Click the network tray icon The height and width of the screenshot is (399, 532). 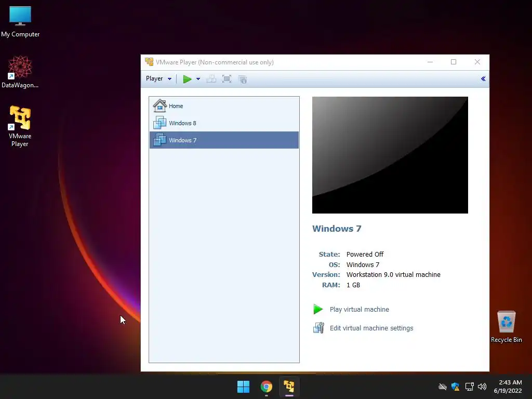coord(469,387)
